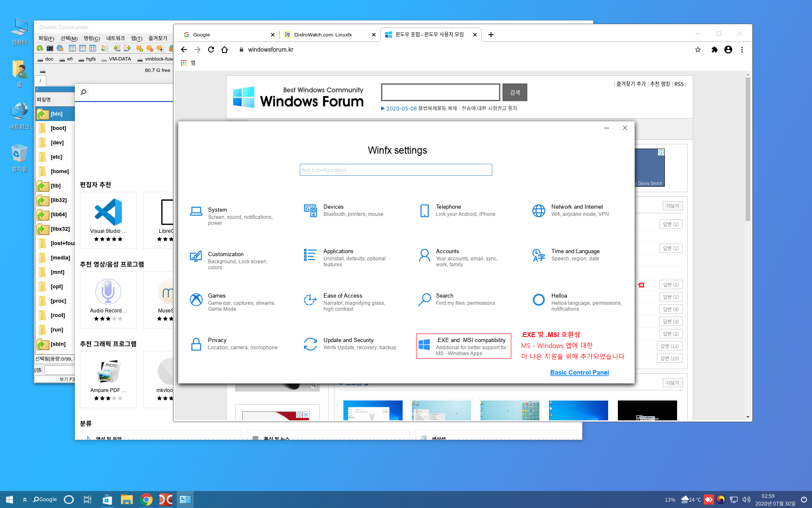Click the 즐겨찾기 추가 link
Viewport: 812px width, 508px height.
(x=631, y=84)
